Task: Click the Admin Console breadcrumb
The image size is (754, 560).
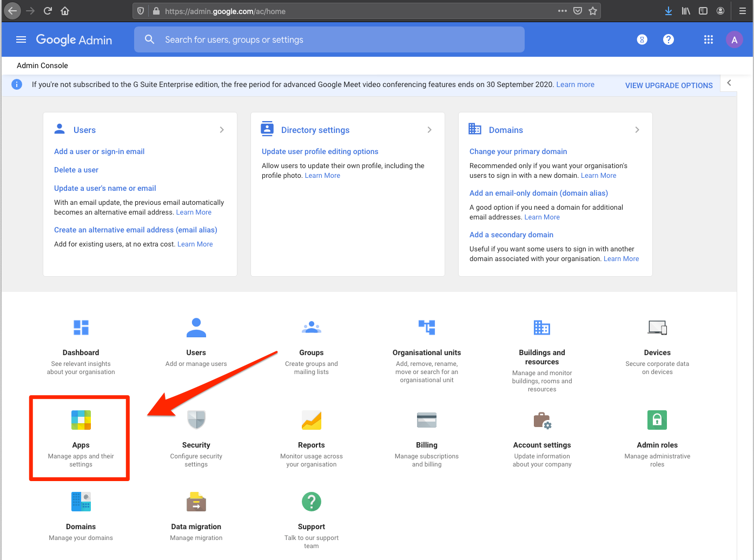Action: [x=42, y=65]
